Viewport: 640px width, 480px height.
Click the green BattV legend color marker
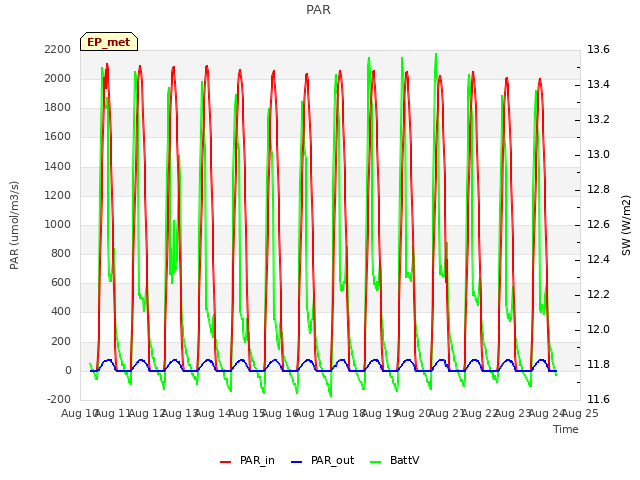[376, 462]
